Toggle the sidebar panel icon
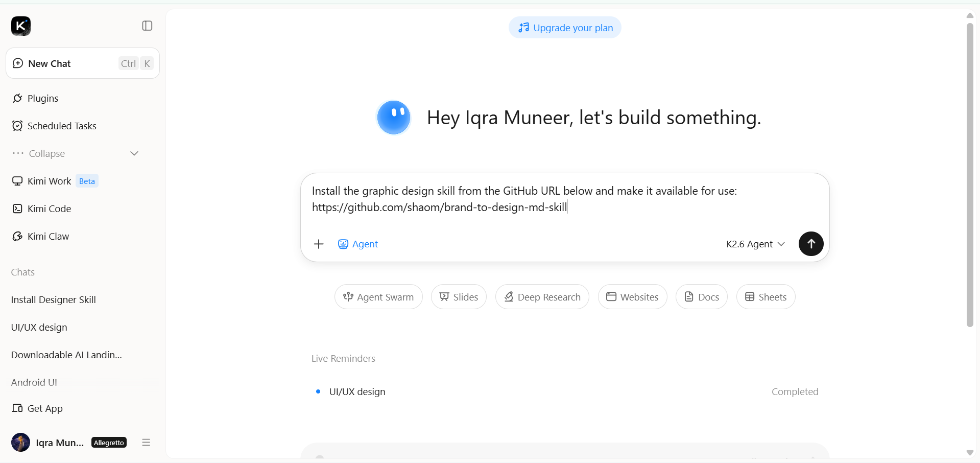 coord(147,26)
